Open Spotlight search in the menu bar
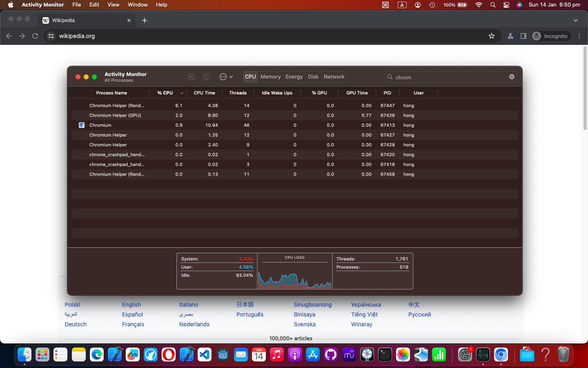 [x=493, y=5]
